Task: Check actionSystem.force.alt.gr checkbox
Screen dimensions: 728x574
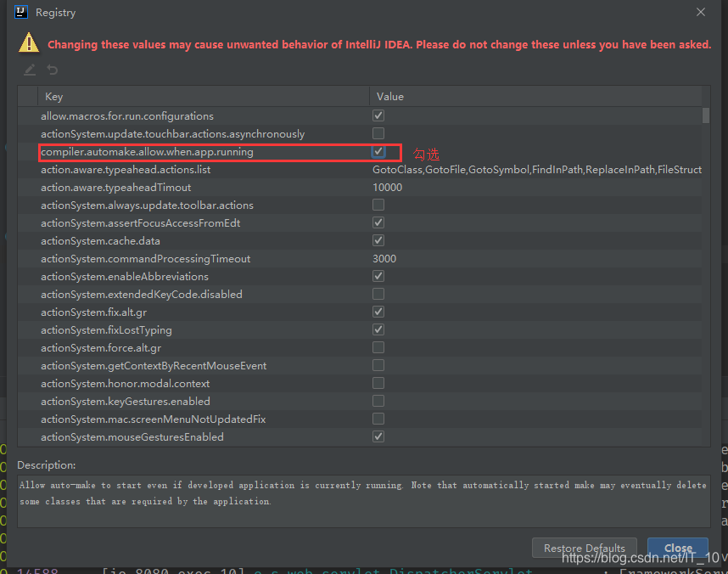Action: (x=378, y=347)
